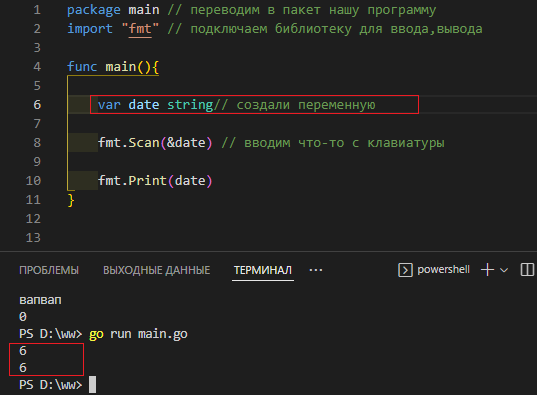This screenshot has width=537, height=395.
Task: Click the package main line
Action: [113, 10]
